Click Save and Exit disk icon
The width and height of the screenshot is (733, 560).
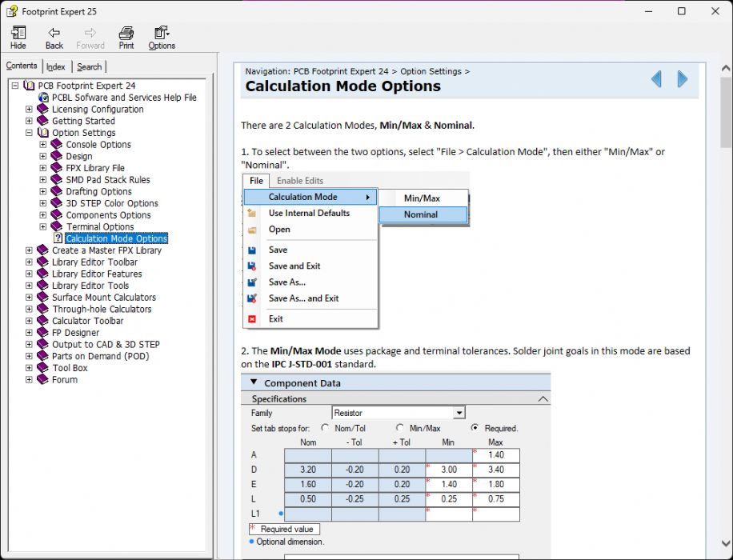[x=252, y=266]
